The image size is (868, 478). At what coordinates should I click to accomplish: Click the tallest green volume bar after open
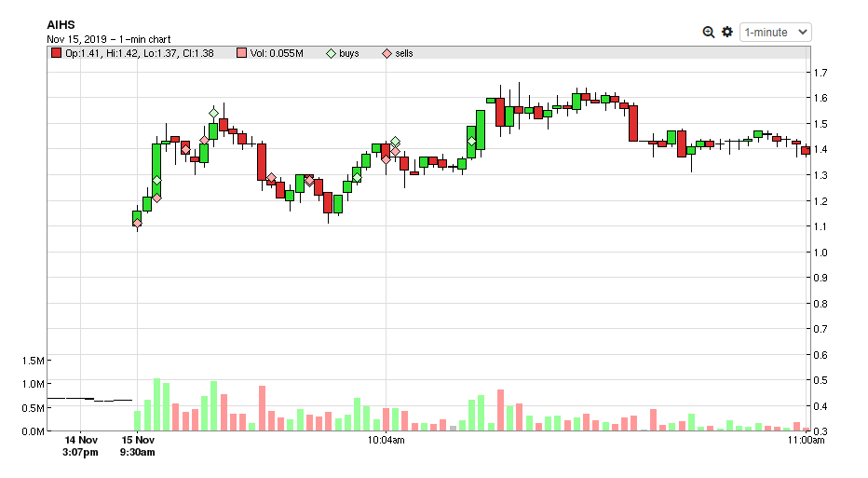pos(156,405)
